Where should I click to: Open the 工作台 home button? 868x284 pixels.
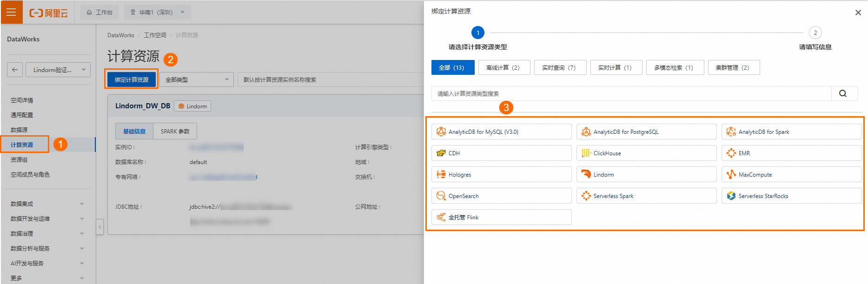[99, 12]
